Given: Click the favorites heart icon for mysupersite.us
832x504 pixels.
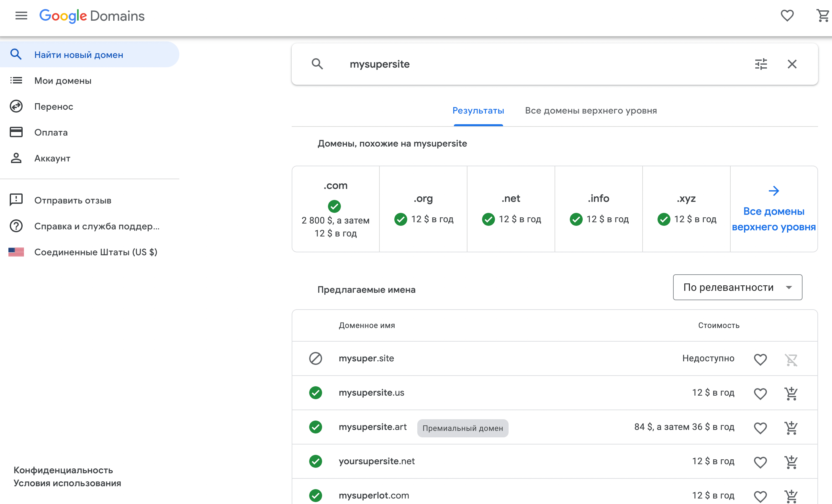Looking at the screenshot, I should click(x=760, y=393).
